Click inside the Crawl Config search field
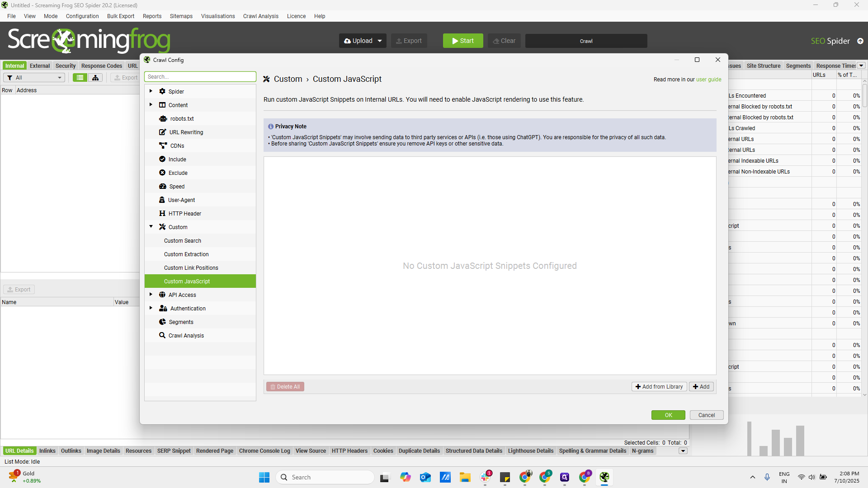 point(200,76)
